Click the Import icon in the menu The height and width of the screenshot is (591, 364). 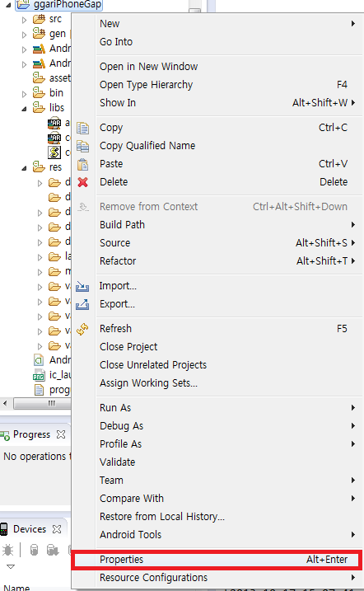(82, 287)
